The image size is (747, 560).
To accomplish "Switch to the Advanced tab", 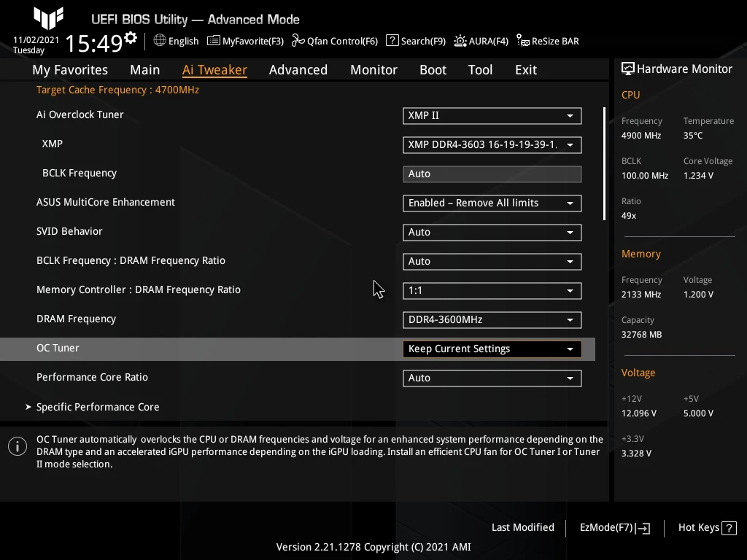I will click(298, 70).
